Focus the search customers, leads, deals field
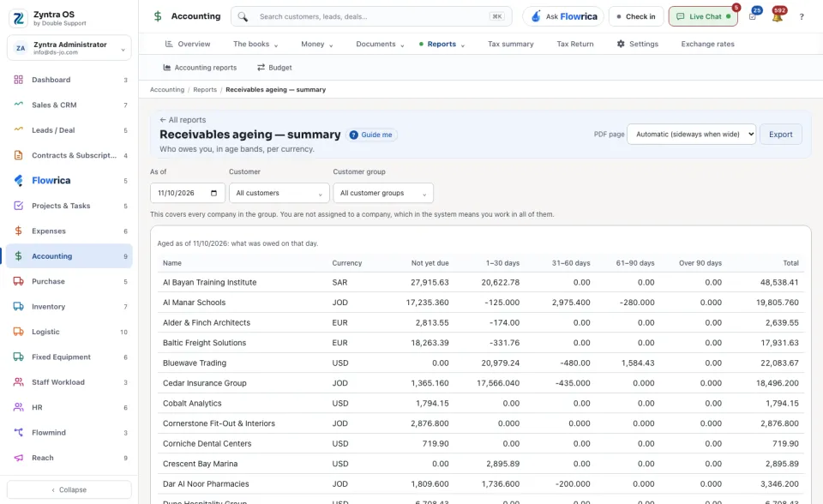The image size is (823, 504). coord(371,16)
